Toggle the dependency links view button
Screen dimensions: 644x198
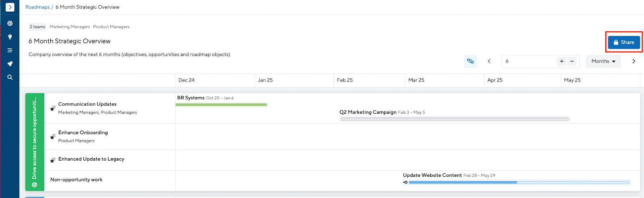pyautogui.click(x=470, y=61)
